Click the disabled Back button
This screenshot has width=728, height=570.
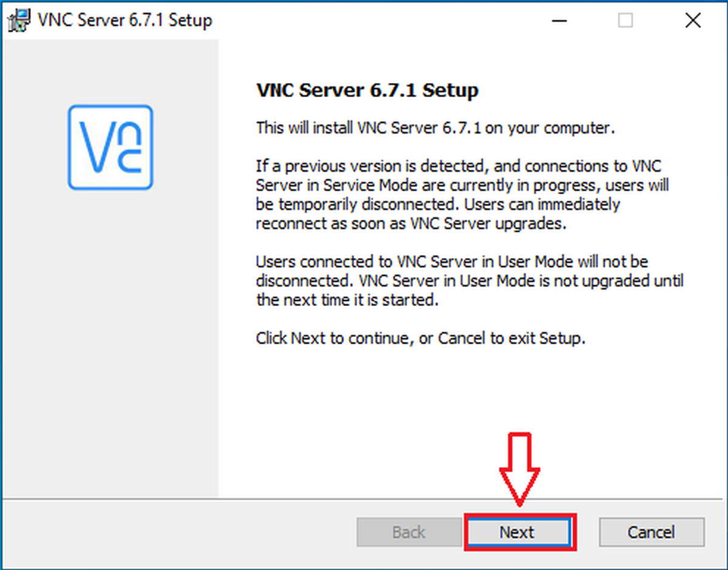click(x=408, y=532)
